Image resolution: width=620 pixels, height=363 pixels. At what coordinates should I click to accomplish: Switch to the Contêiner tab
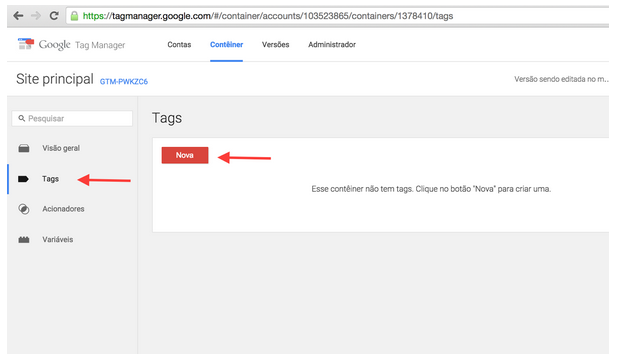pyautogui.click(x=227, y=45)
